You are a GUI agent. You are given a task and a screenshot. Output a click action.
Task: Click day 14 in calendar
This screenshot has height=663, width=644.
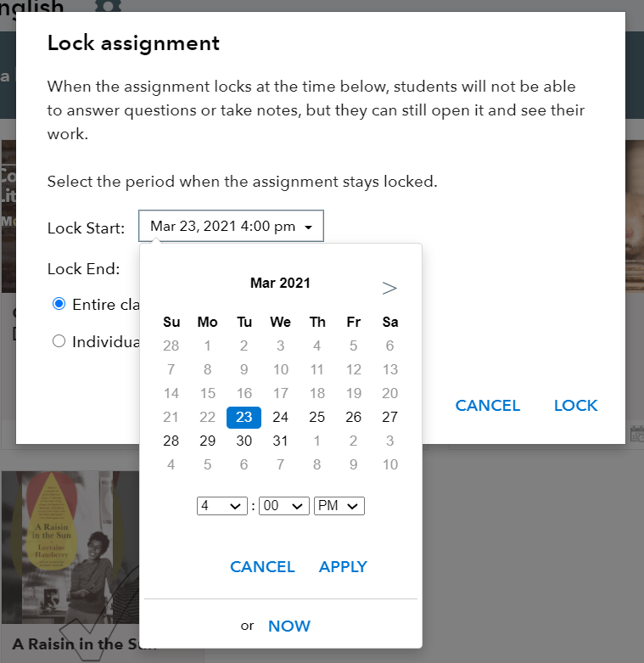[171, 394]
